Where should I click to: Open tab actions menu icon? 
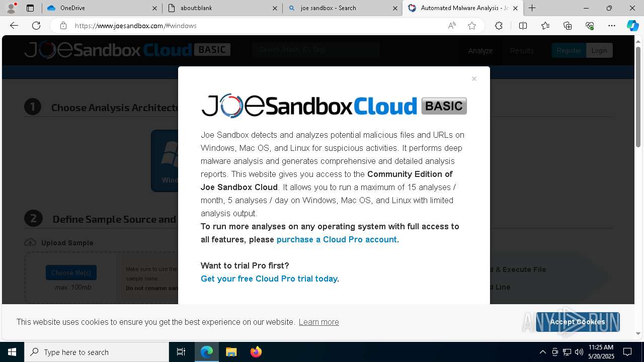[30, 8]
